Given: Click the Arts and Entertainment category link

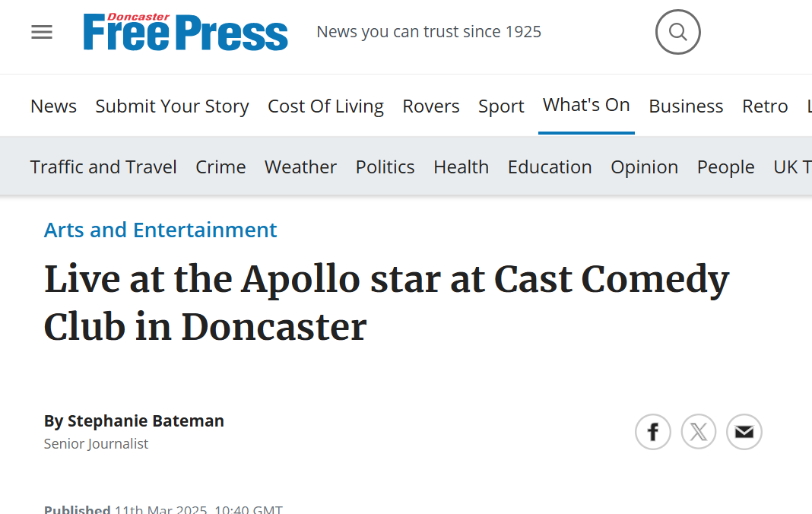Looking at the screenshot, I should tap(160, 230).
